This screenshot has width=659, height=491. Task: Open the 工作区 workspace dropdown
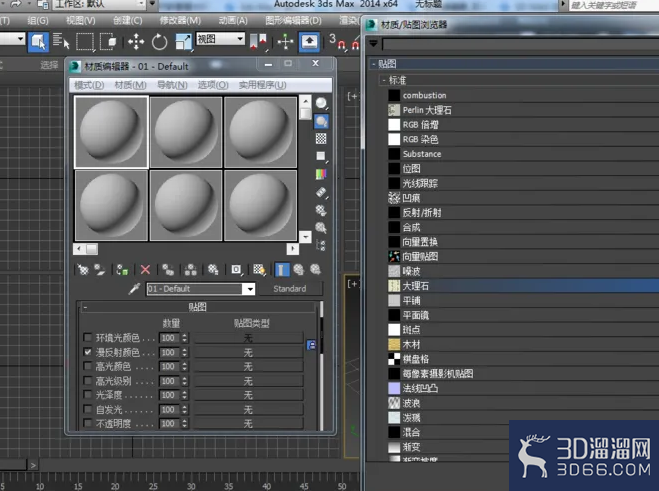(141, 4)
